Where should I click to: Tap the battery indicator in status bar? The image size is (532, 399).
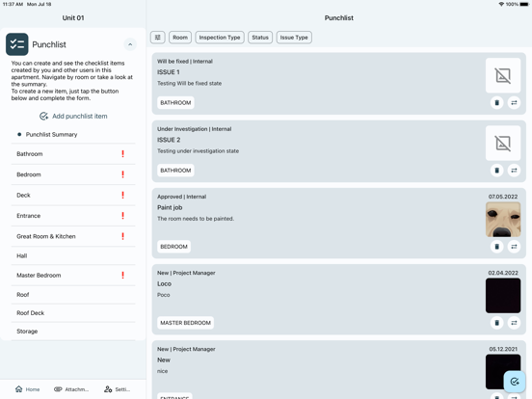coord(524,4)
